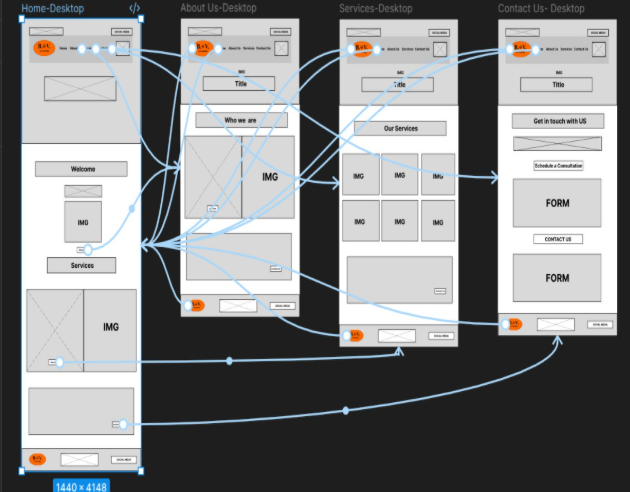Click the CONTACT US button
Viewport: 630px width, 492px height.
click(558, 239)
